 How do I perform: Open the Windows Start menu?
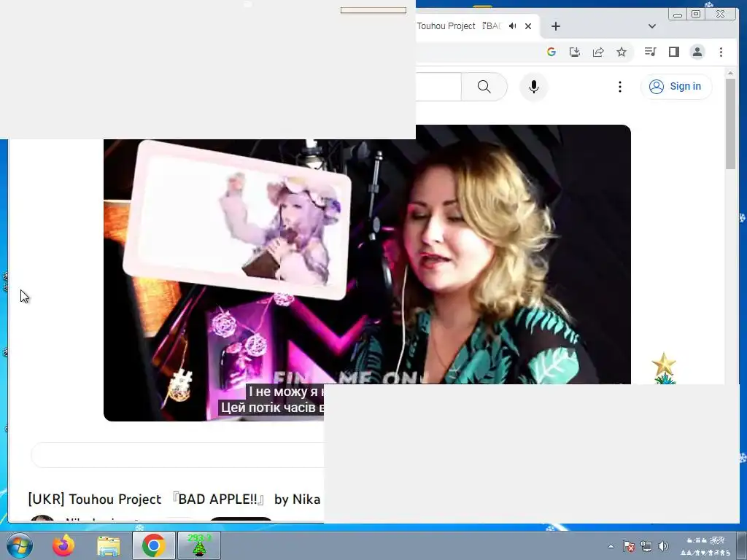pos(19,545)
